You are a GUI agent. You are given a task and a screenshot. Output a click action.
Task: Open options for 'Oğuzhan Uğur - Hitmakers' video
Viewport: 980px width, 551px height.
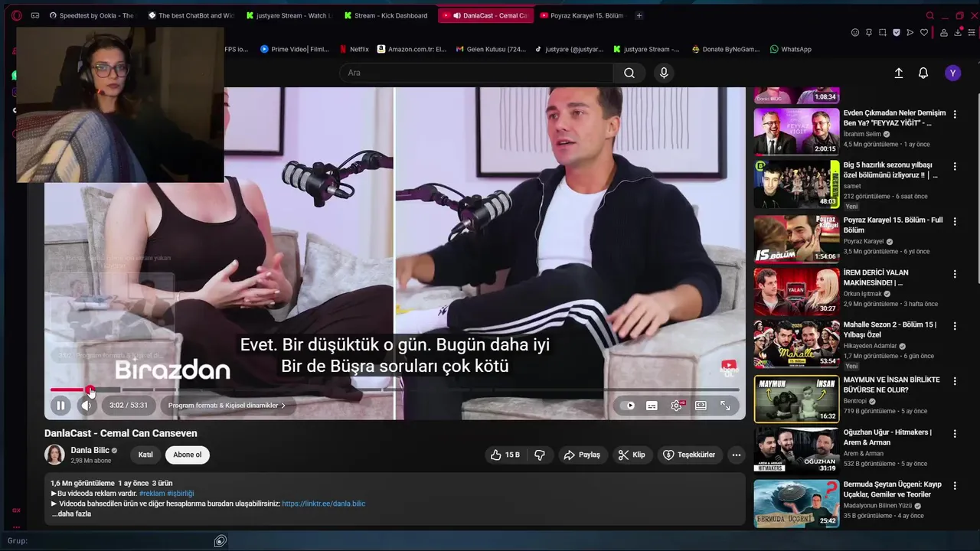point(955,433)
